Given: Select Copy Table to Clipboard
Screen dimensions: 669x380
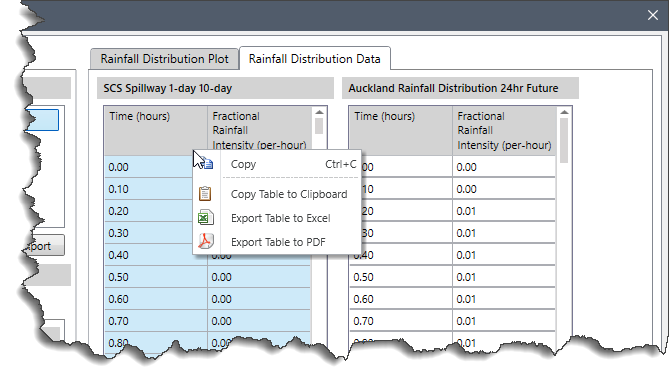Looking at the screenshot, I should 277,194.
